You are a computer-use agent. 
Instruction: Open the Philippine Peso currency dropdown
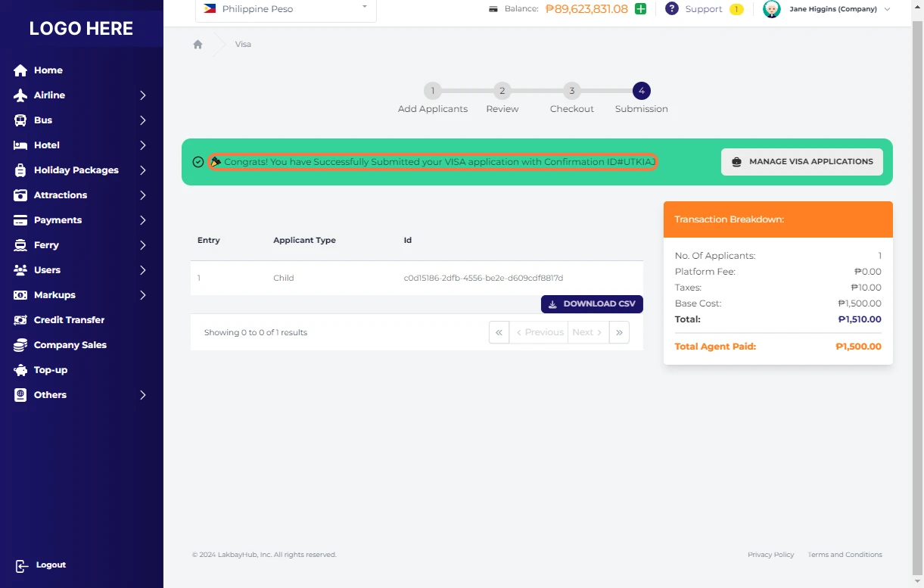tap(285, 9)
